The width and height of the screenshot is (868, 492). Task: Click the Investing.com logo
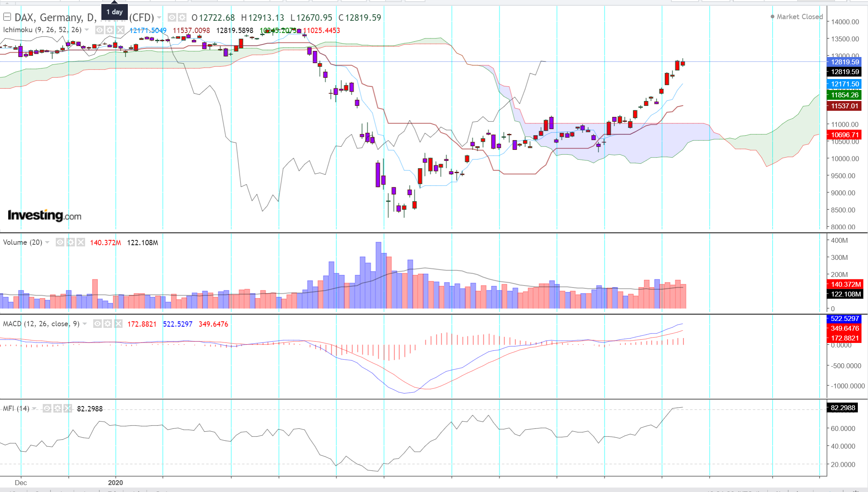pos(44,215)
